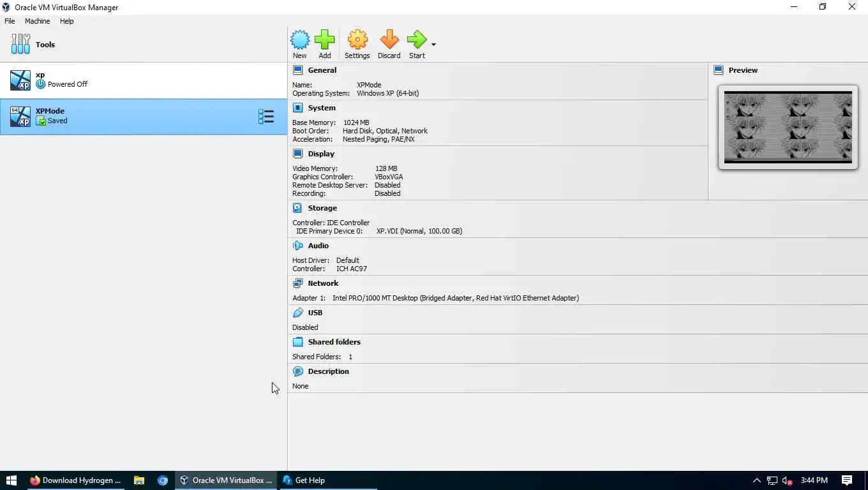Click the network tray icon
The image size is (868, 490).
coord(772,480)
